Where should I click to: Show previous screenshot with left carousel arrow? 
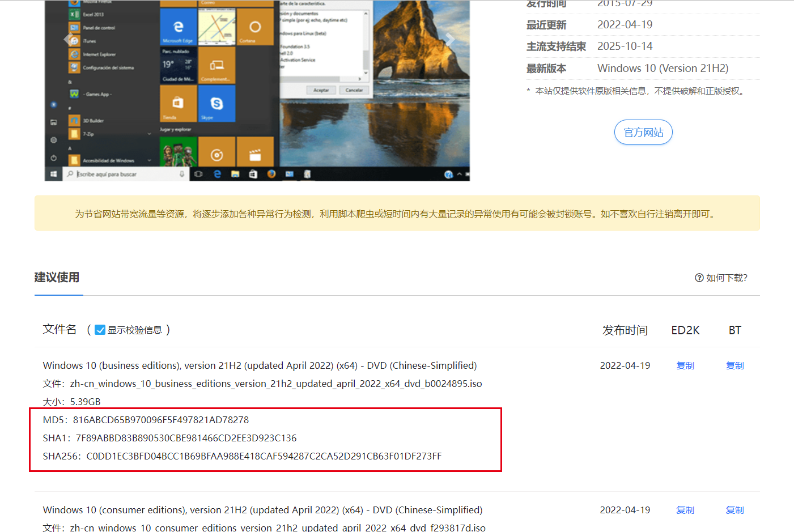coord(69,39)
